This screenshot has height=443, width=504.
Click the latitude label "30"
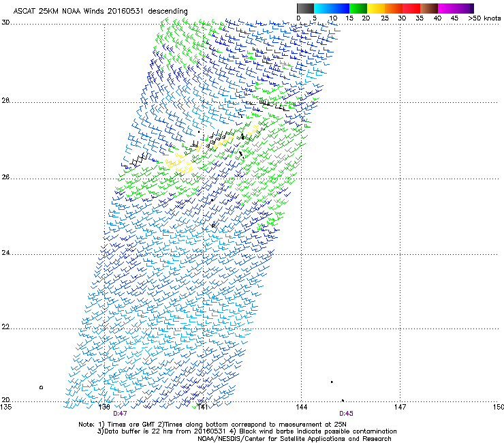tap(5, 22)
